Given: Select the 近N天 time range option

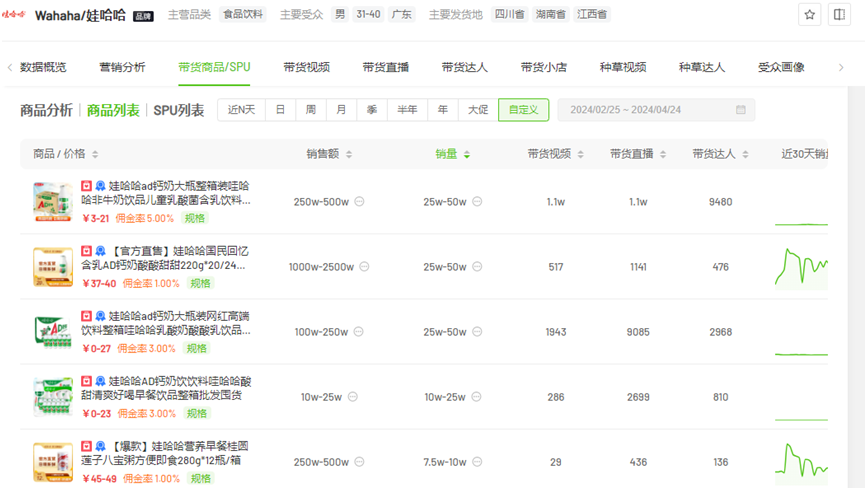Looking at the screenshot, I should [x=241, y=110].
